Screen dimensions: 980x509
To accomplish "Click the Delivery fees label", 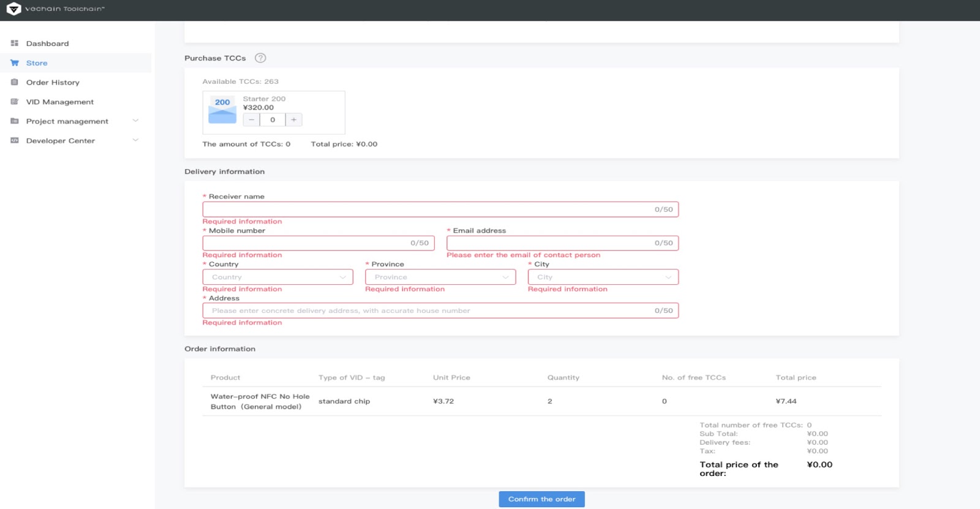I will point(725,442).
